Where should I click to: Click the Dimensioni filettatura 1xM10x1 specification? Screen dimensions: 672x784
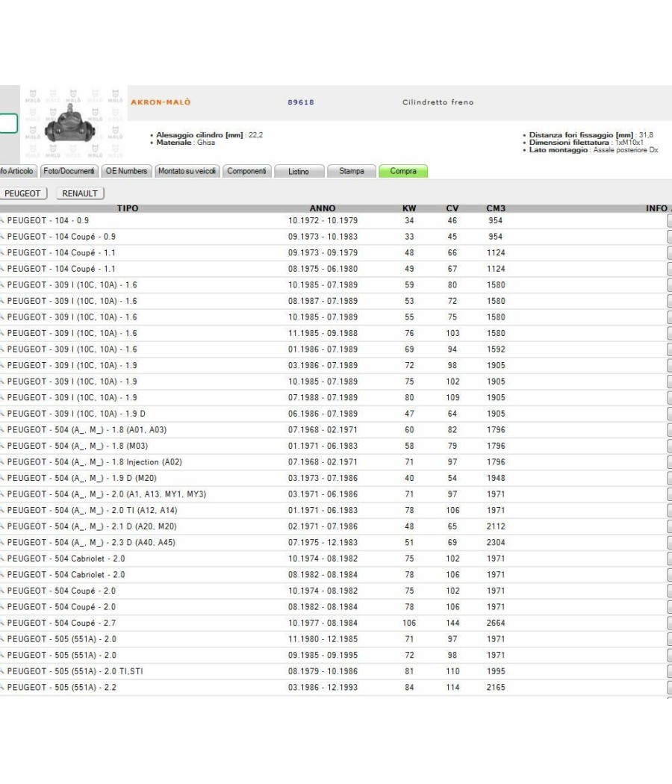(x=586, y=143)
